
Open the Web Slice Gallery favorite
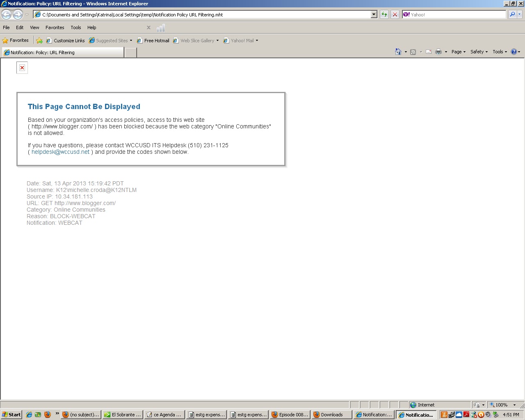[194, 41]
